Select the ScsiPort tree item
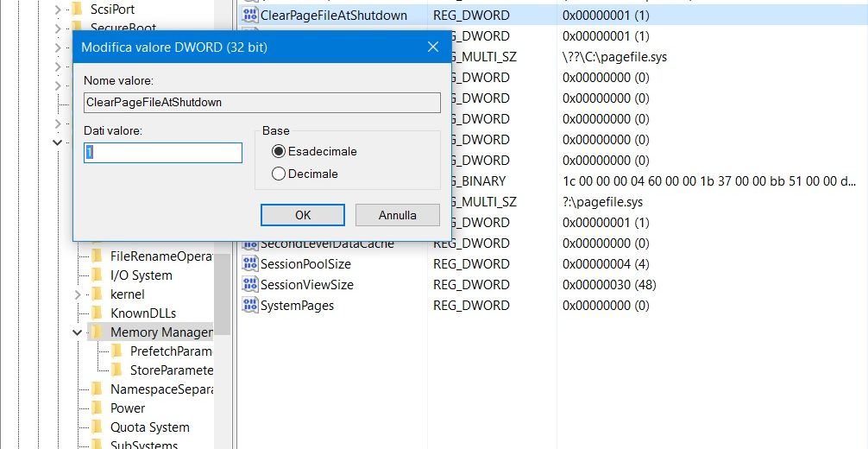The width and height of the screenshot is (868, 449). coord(112,9)
